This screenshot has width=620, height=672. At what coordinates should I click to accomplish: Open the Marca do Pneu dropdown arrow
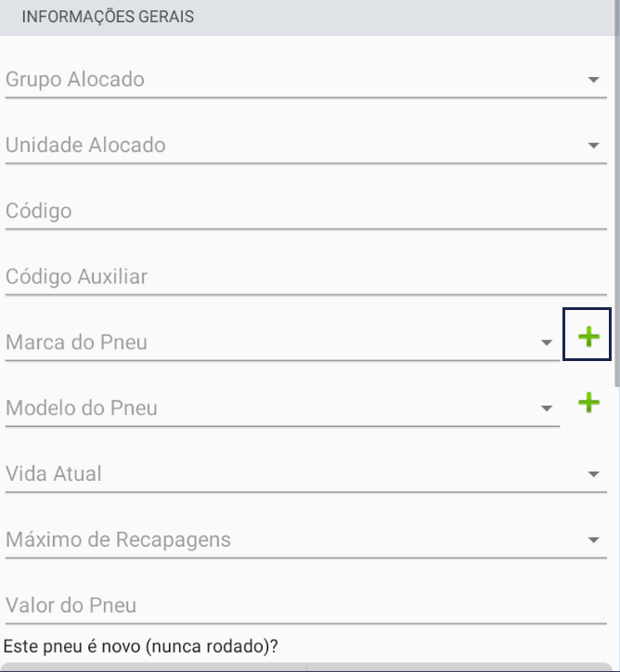pyautogui.click(x=547, y=342)
